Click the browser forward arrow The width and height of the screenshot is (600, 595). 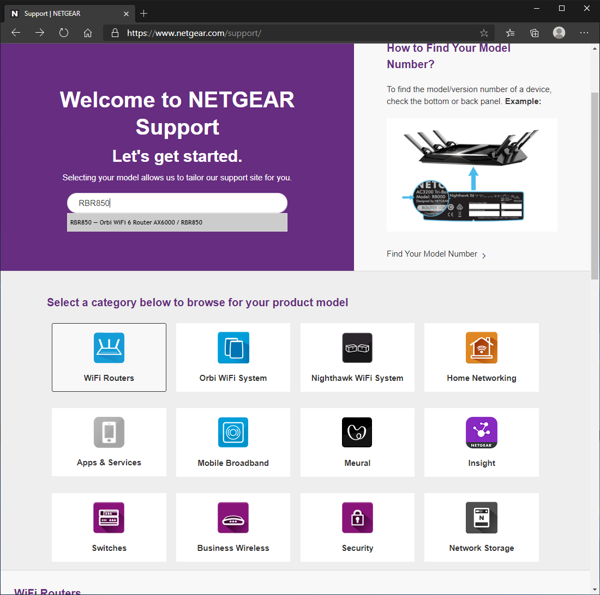tap(40, 33)
